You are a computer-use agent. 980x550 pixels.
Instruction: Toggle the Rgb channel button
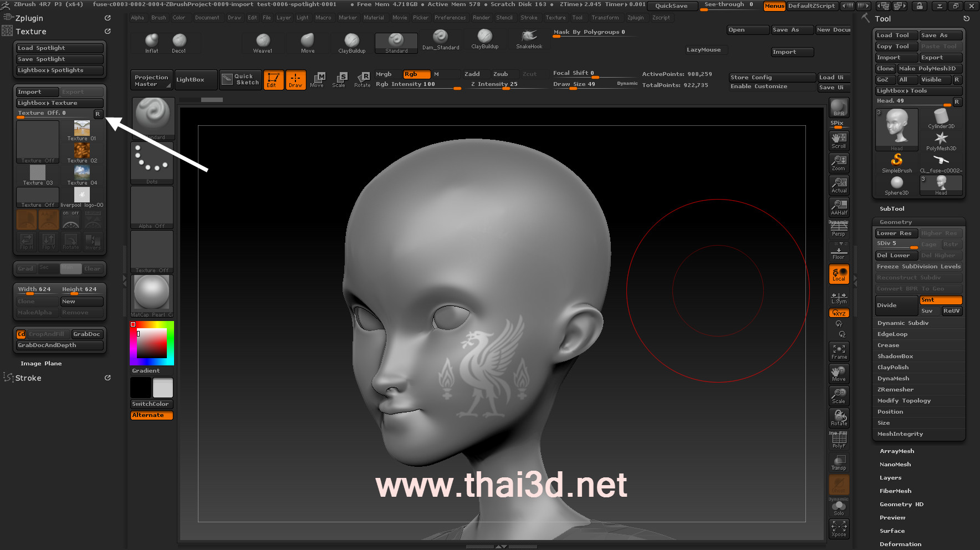pyautogui.click(x=416, y=74)
